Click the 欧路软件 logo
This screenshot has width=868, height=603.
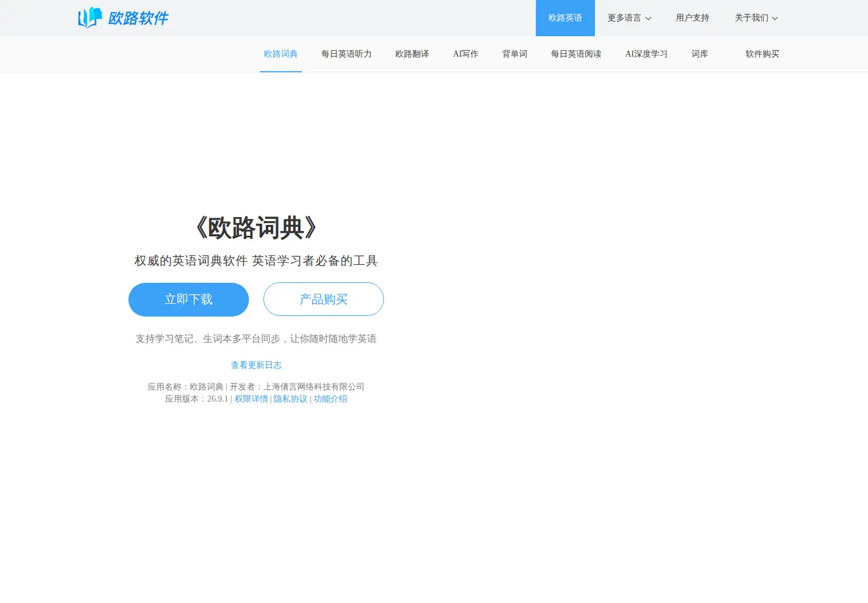coord(123,17)
